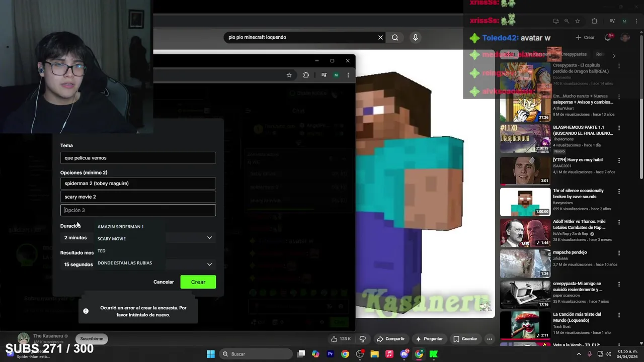Open Kick app from the taskbar
The height and width of the screenshot is (362, 644).
433,354
